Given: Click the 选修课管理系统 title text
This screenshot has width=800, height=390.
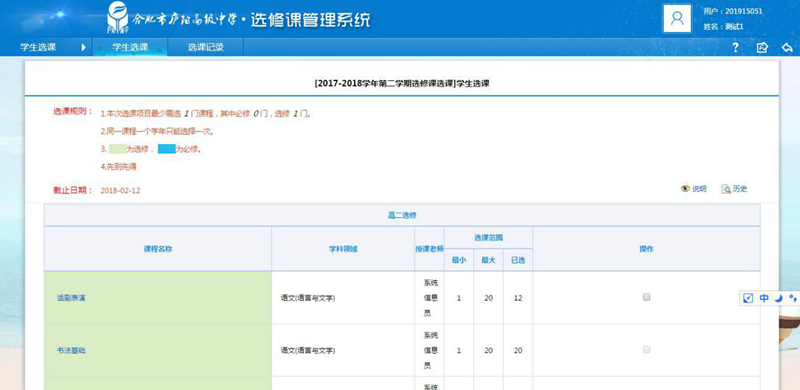Looking at the screenshot, I should pyautogui.click(x=310, y=19).
